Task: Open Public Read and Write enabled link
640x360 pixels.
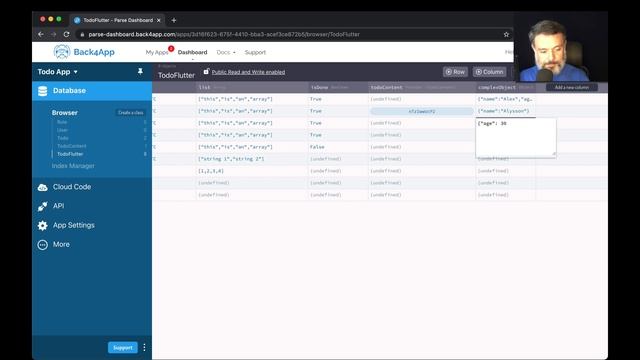Action: 248,72
